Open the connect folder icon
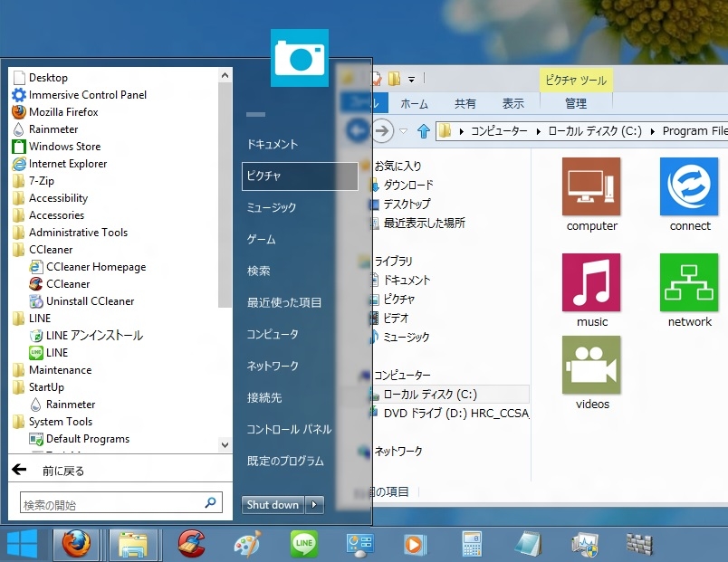The height and width of the screenshot is (562, 728). coord(689,186)
